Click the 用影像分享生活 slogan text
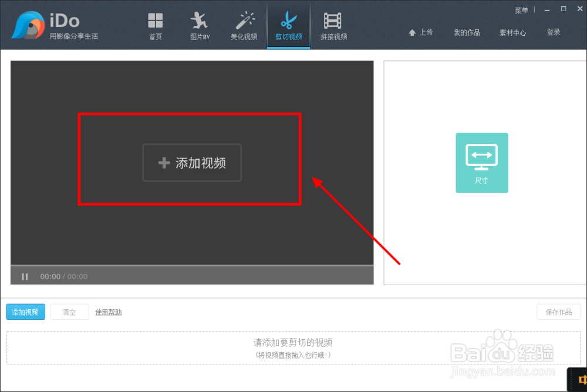The width and height of the screenshot is (587, 392). [74, 36]
